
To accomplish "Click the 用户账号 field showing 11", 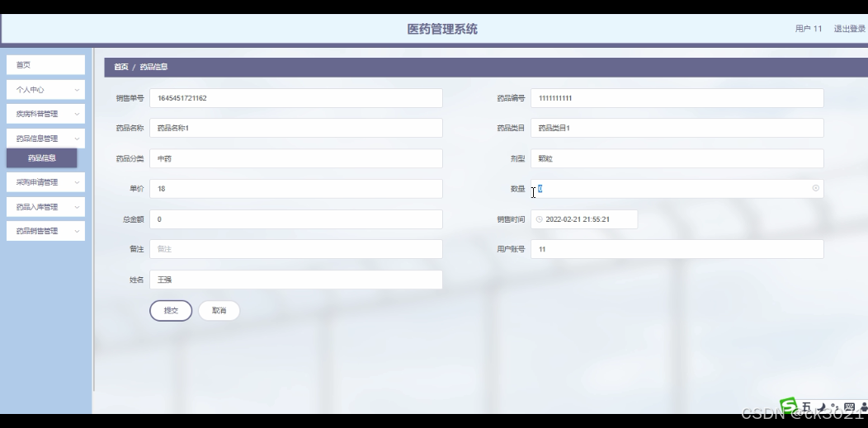I will coord(677,249).
